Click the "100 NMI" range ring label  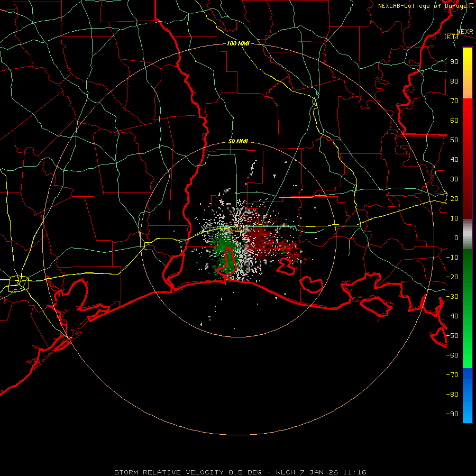(238, 43)
